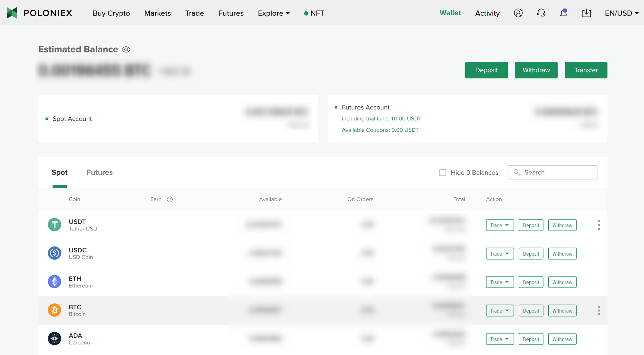Click 'Including trial fund: 10.00 USDT' text
Viewport: 644px width, 355px height.
tap(381, 118)
